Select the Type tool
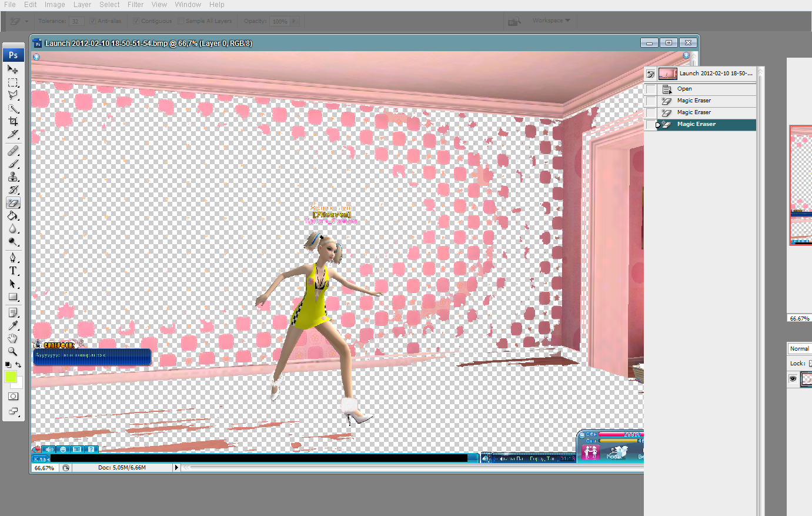 (x=13, y=271)
